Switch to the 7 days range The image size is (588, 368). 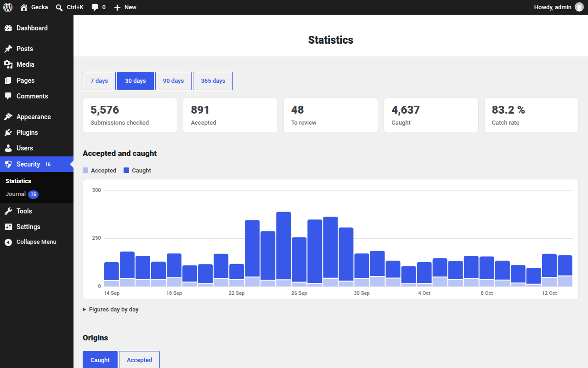[99, 81]
